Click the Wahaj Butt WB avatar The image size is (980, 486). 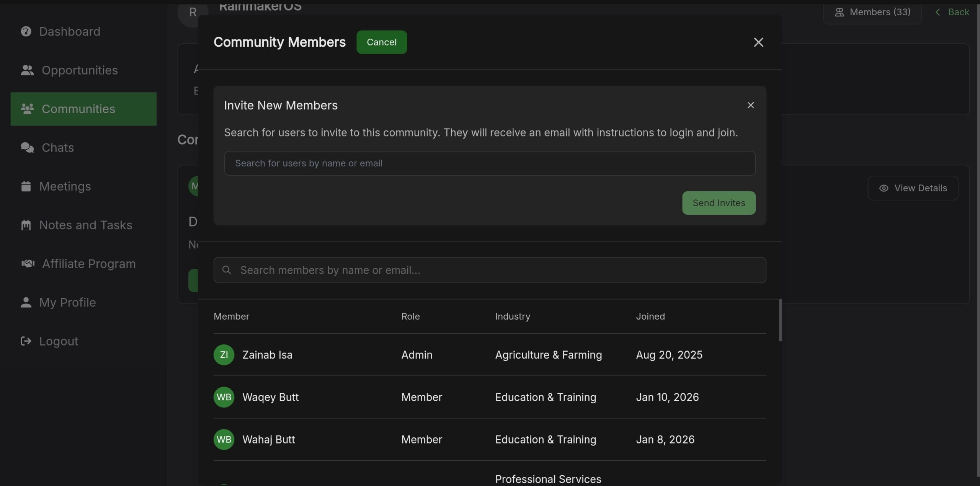[x=224, y=439]
